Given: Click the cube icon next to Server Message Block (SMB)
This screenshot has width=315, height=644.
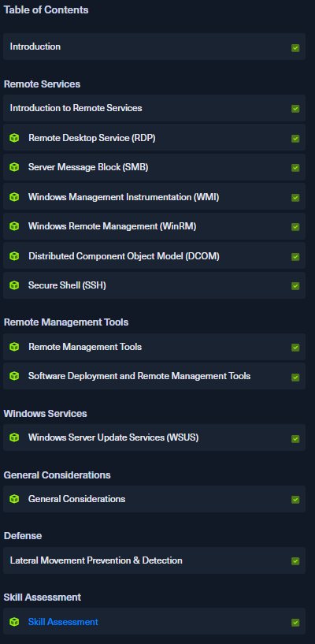Looking at the screenshot, I should [14, 167].
